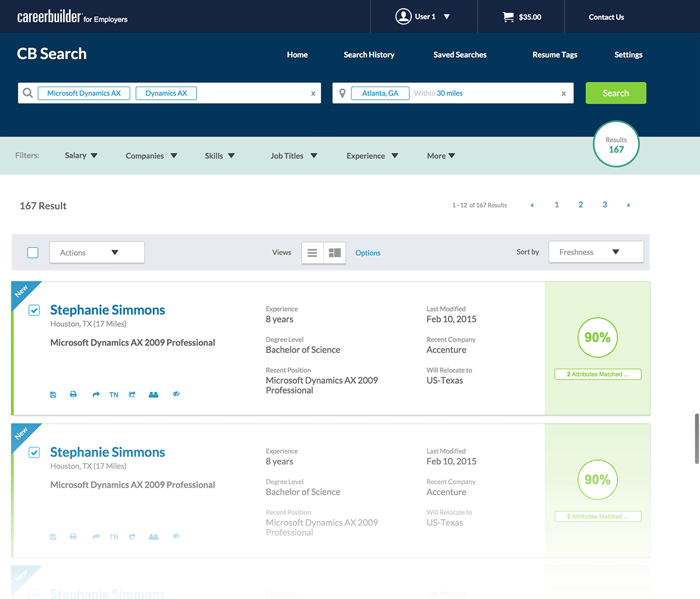Go to the Home tab
This screenshot has height=599, width=700.
pos(297,55)
